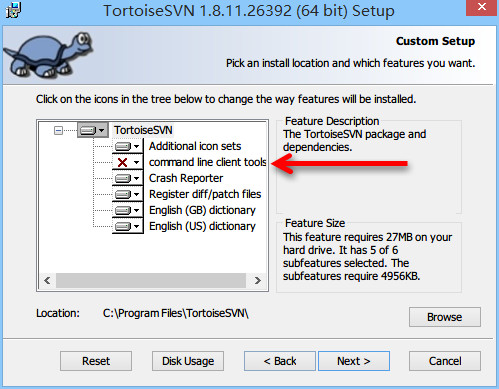Collapse the TortoiseSVN tree node
The height and width of the screenshot is (389, 499).
click(58, 130)
